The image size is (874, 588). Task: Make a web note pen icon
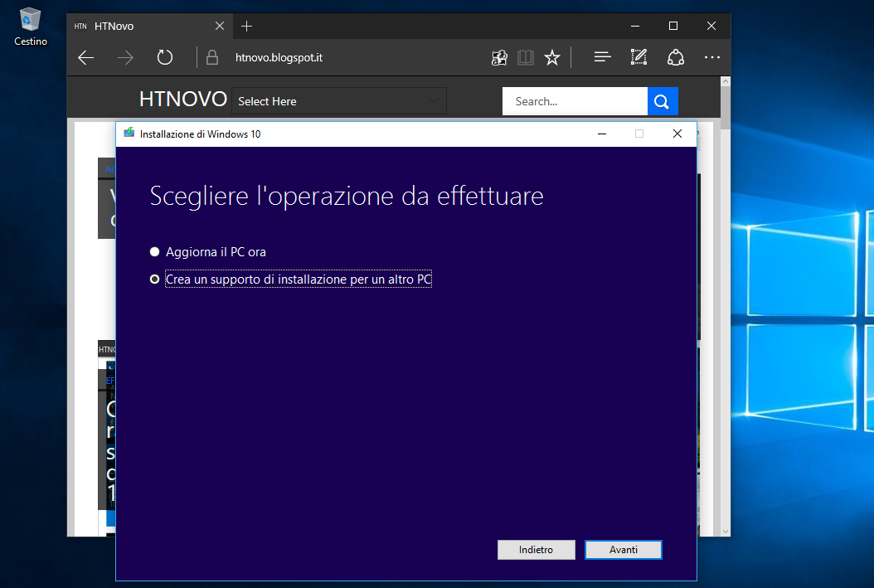pos(639,57)
